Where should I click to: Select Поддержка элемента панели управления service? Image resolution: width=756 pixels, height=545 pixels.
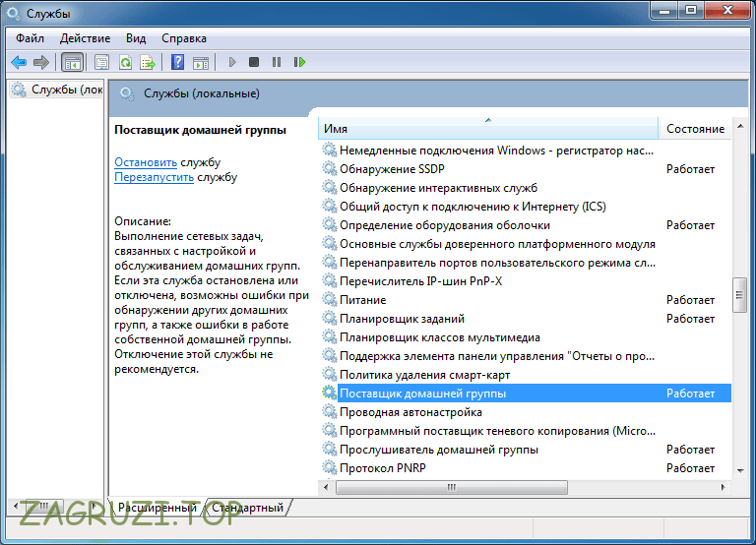coord(497,356)
